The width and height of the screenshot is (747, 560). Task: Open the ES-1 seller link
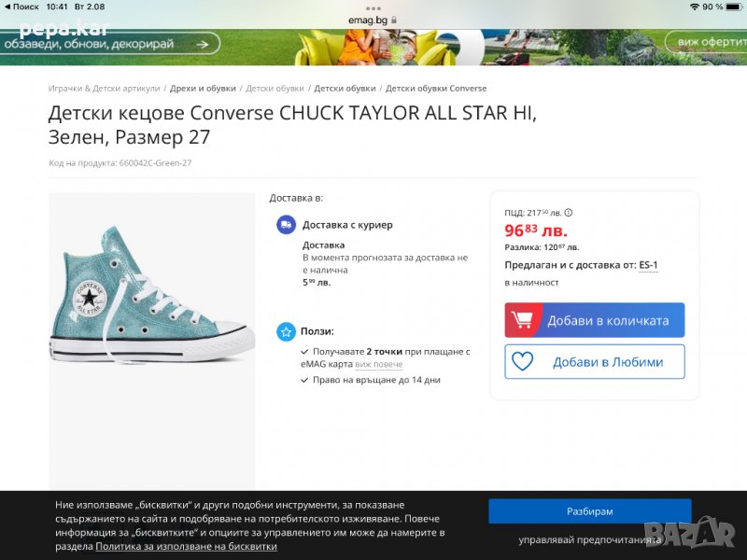649,265
